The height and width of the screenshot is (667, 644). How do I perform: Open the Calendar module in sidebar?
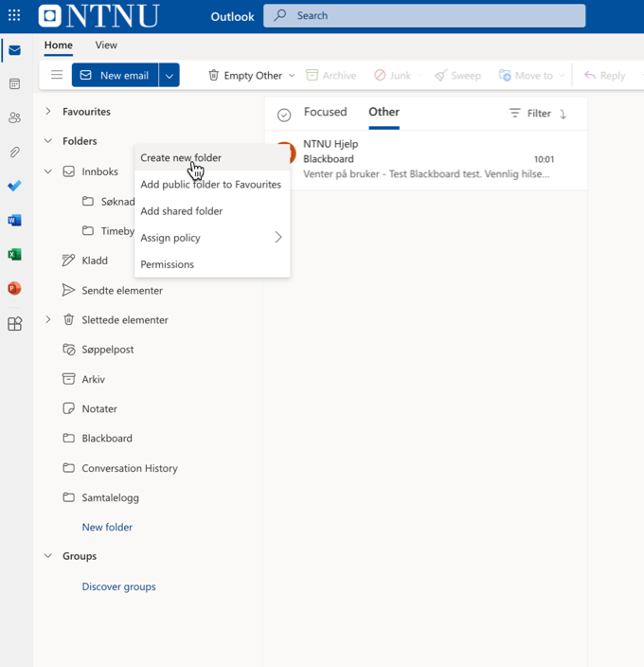pyautogui.click(x=14, y=83)
